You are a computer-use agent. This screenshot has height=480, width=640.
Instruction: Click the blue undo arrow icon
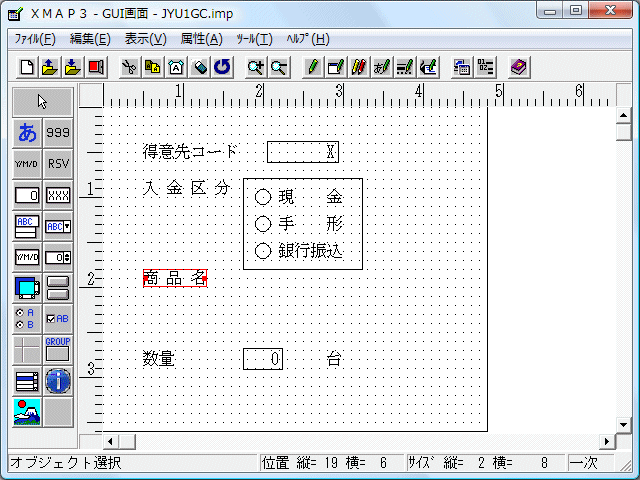coord(222,67)
